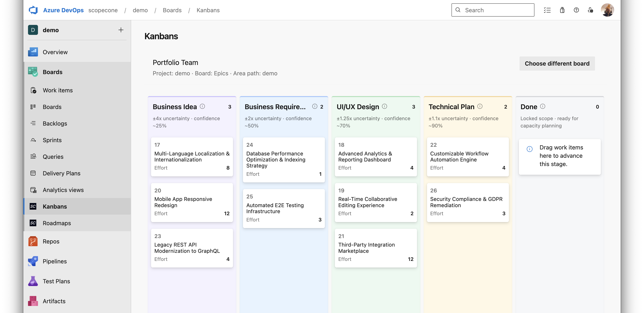Open Analytics views
The height and width of the screenshot is (313, 644).
click(63, 190)
